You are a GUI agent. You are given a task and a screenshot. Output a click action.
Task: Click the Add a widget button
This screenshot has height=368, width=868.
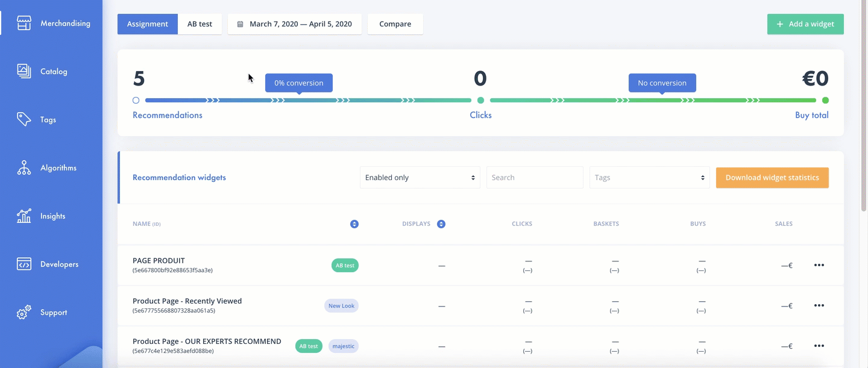coord(805,24)
